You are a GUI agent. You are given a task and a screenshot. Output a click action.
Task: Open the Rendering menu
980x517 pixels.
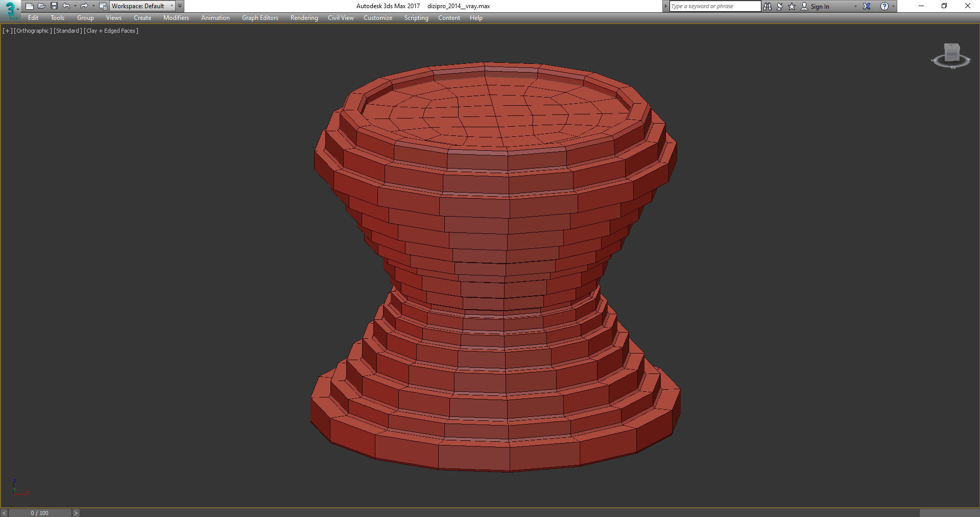[x=304, y=18]
